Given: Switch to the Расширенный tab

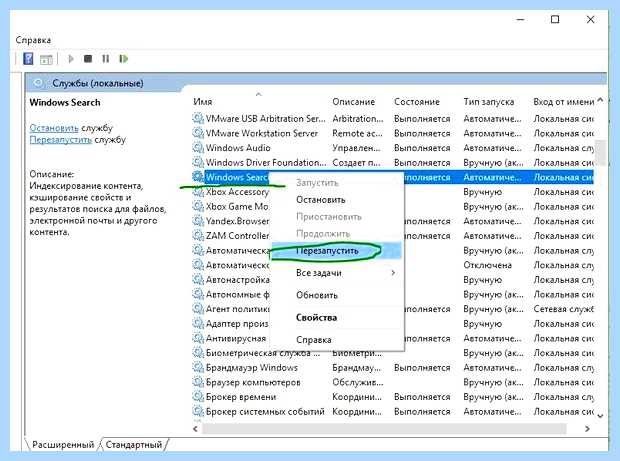Looking at the screenshot, I should (63, 444).
